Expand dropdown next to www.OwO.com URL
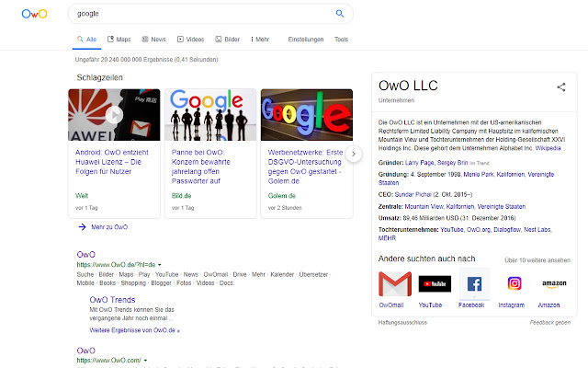The image size is (588, 368). 145,360
